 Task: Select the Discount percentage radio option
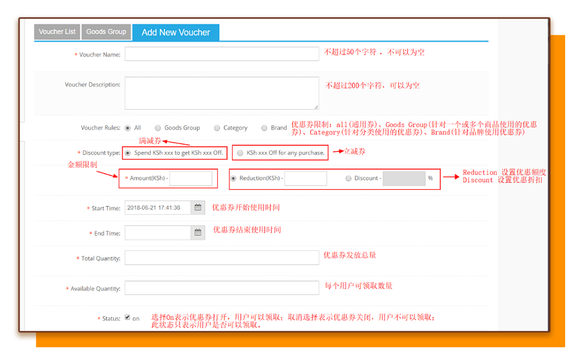tap(348, 178)
